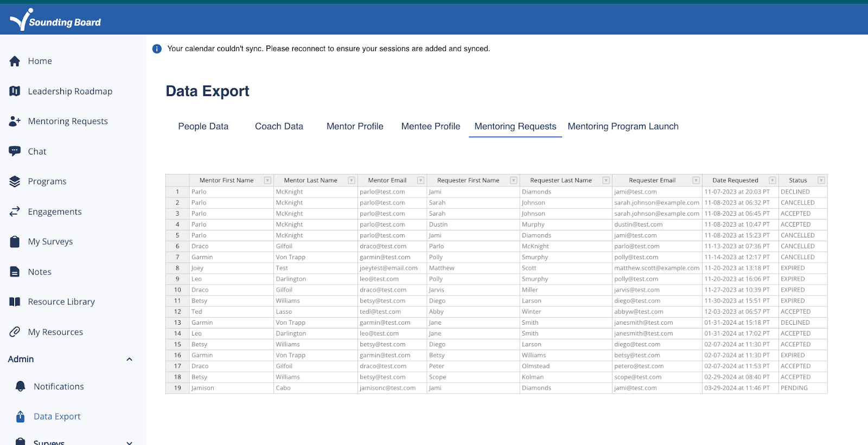The image size is (868, 445).
Task: Open the Status column filter dropdown
Action: coord(821,180)
